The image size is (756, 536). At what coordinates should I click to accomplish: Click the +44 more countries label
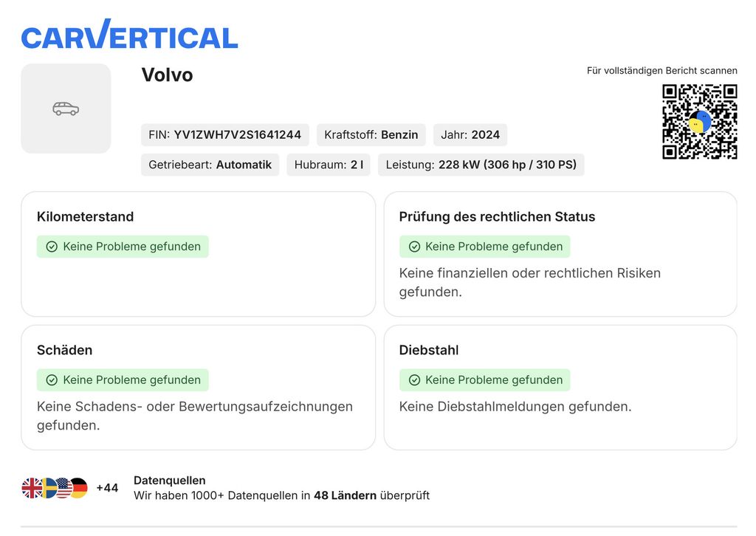pos(107,488)
